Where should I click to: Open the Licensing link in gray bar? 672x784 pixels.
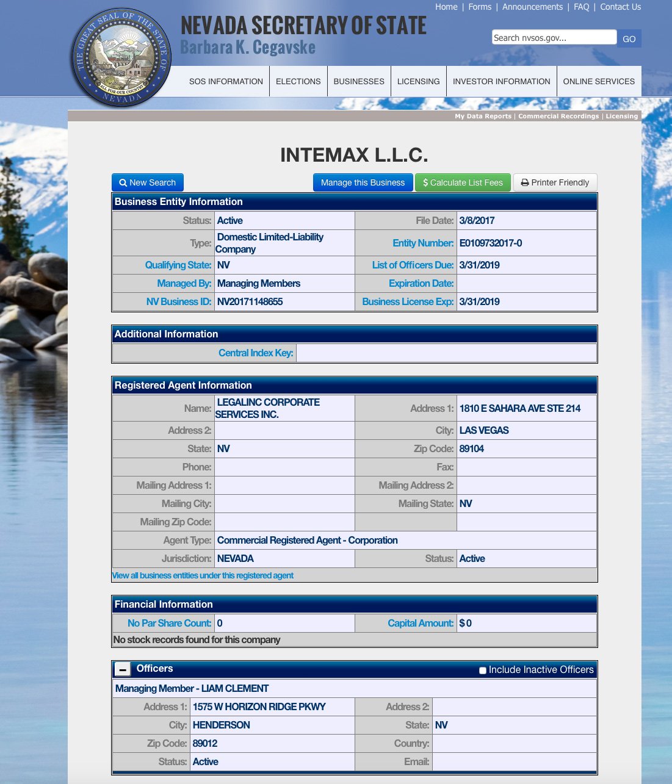click(621, 116)
